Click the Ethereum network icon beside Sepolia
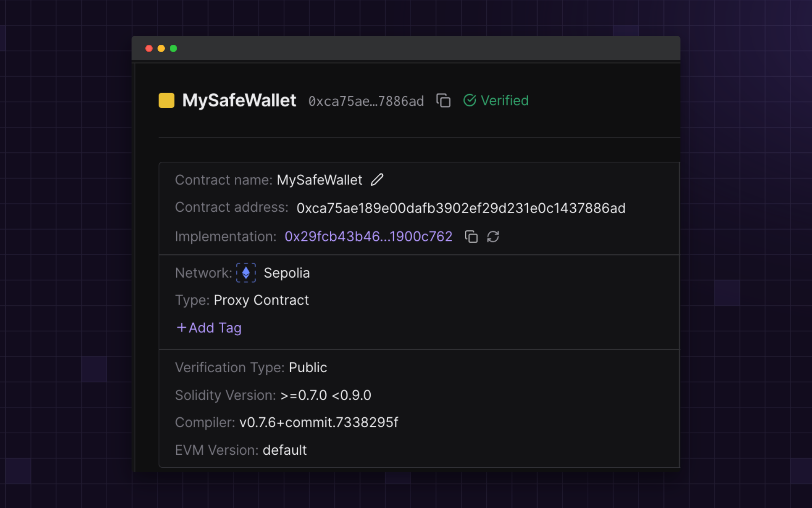812x508 pixels. [246, 273]
